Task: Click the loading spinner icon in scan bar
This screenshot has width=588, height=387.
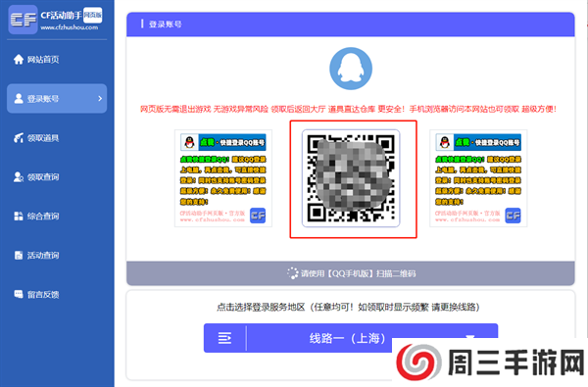Action: click(x=292, y=273)
